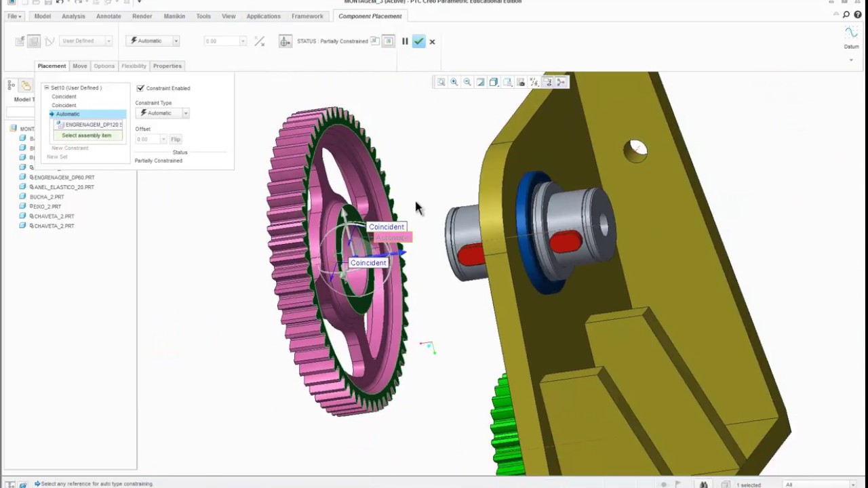This screenshot has width=868, height=488.
Task: Click the upper Coincident label in the viewport
Action: (x=387, y=227)
